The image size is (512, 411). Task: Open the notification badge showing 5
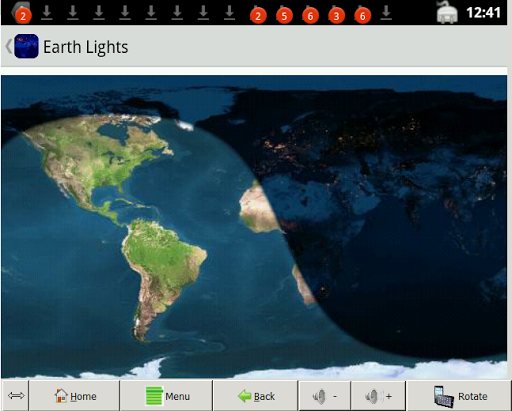tap(284, 16)
